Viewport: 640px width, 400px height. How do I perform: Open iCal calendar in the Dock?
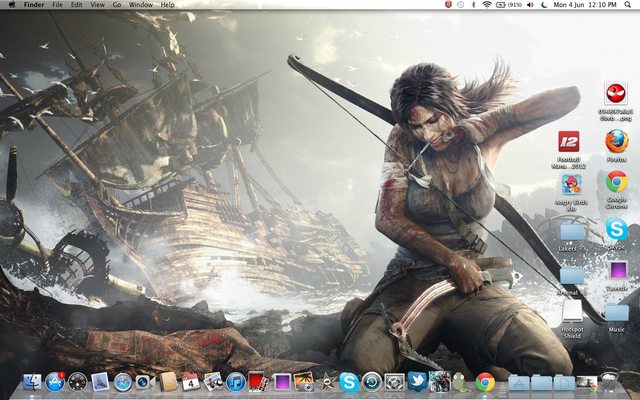point(191,382)
